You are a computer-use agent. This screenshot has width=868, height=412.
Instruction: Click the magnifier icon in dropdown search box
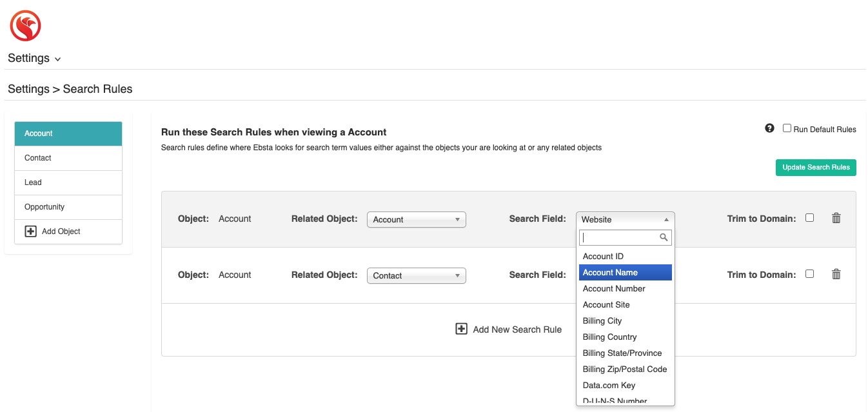664,238
